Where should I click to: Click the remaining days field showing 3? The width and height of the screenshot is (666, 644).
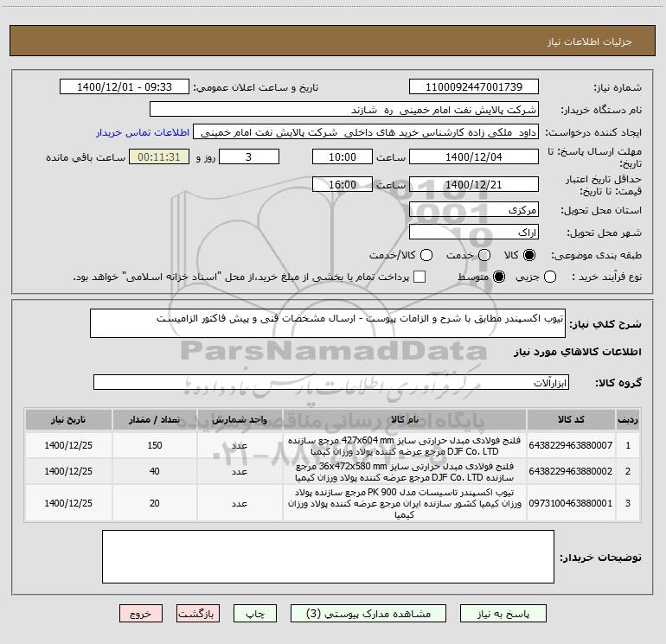coord(249,156)
